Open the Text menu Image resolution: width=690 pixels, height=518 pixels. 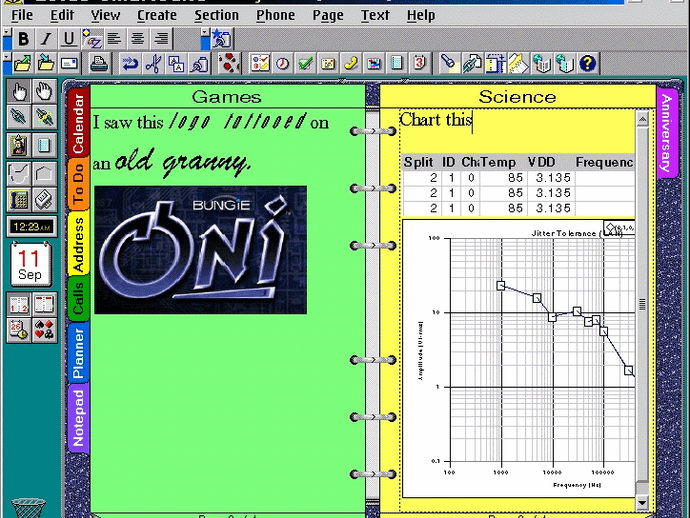[x=375, y=15]
